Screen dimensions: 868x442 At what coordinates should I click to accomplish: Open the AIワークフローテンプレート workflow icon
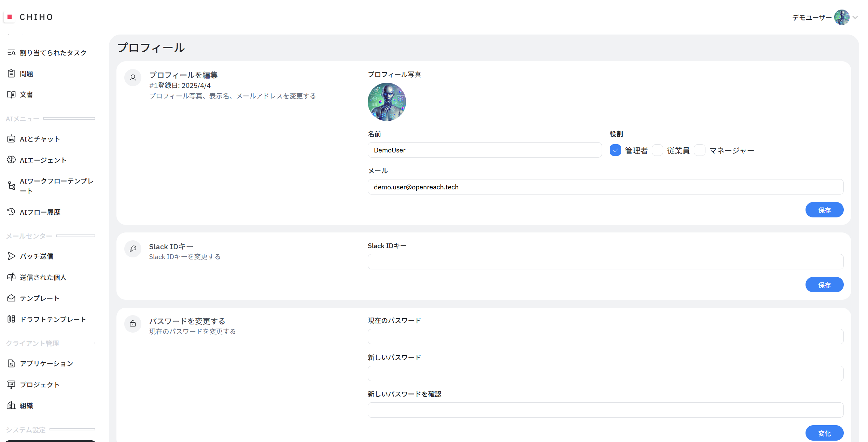(11, 186)
